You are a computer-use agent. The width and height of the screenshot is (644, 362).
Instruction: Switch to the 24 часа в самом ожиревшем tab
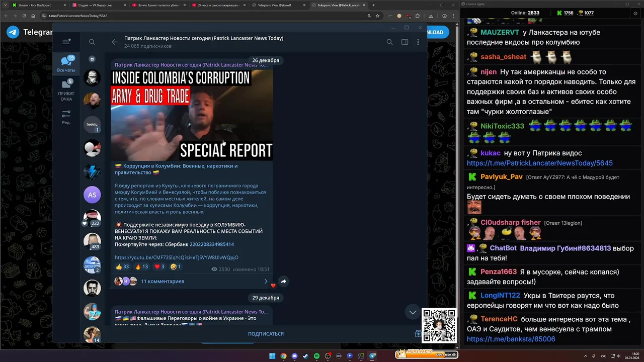(218, 5)
